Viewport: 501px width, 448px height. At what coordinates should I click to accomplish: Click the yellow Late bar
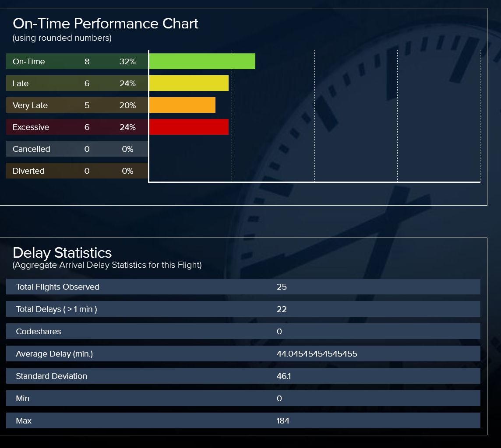[189, 83]
